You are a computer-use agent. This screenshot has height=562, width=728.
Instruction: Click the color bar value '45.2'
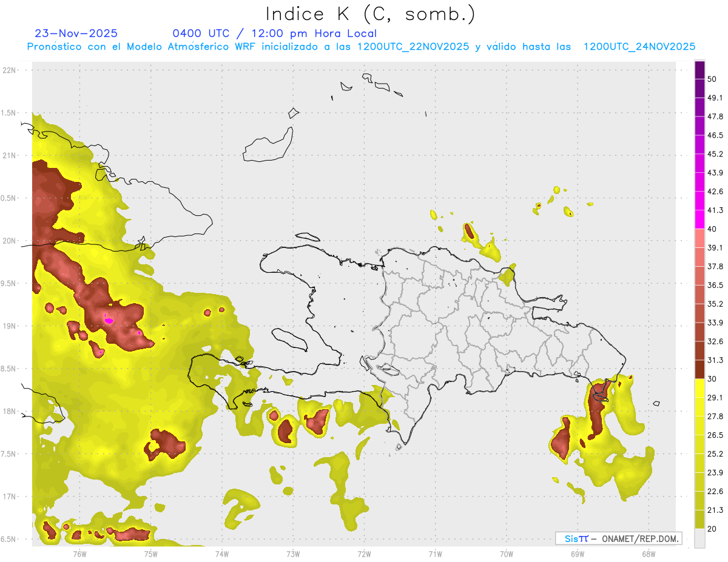(x=715, y=154)
